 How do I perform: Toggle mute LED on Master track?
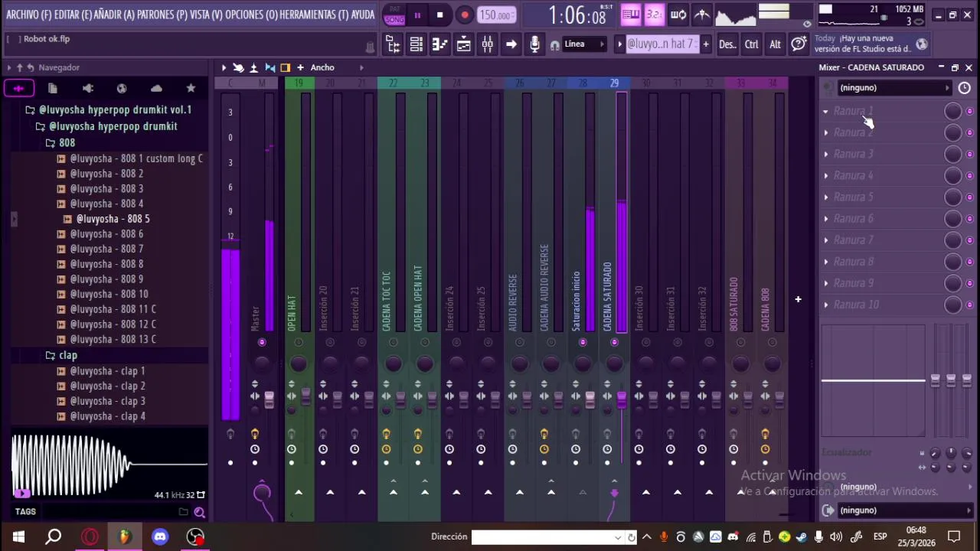(x=262, y=342)
